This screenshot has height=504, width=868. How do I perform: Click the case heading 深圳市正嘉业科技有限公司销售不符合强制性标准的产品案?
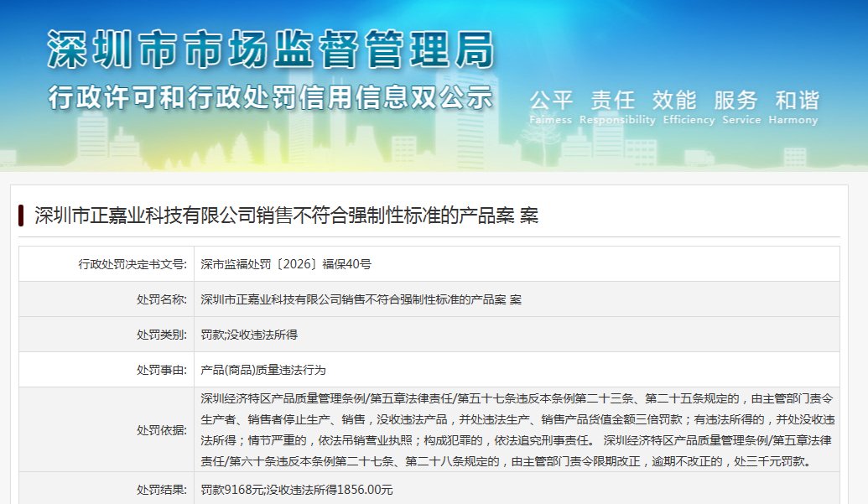point(286,216)
